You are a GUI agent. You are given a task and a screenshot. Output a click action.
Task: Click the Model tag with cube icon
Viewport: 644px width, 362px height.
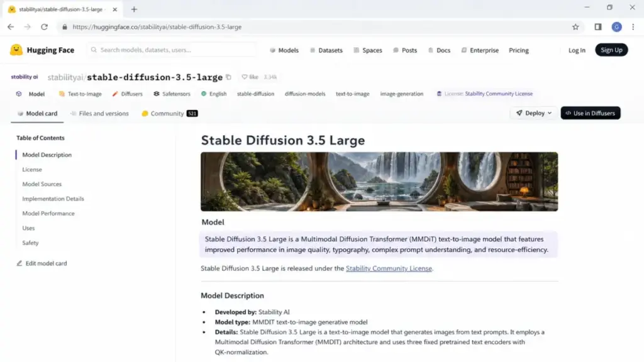click(x=30, y=94)
